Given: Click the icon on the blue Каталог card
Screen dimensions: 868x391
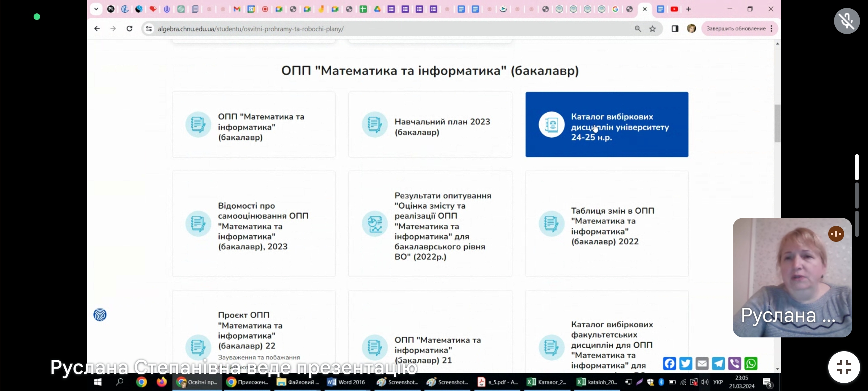Looking at the screenshot, I should coord(552,125).
